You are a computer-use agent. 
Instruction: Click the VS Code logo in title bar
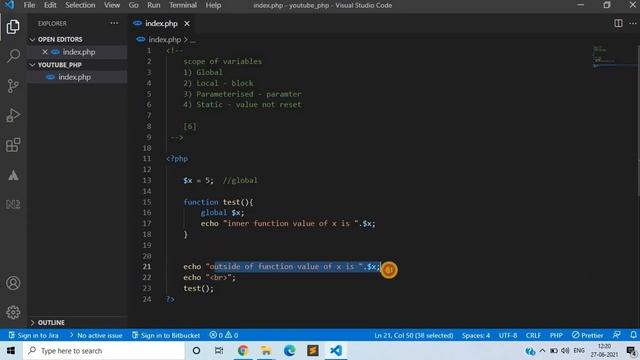pyautogui.click(x=9, y=5)
